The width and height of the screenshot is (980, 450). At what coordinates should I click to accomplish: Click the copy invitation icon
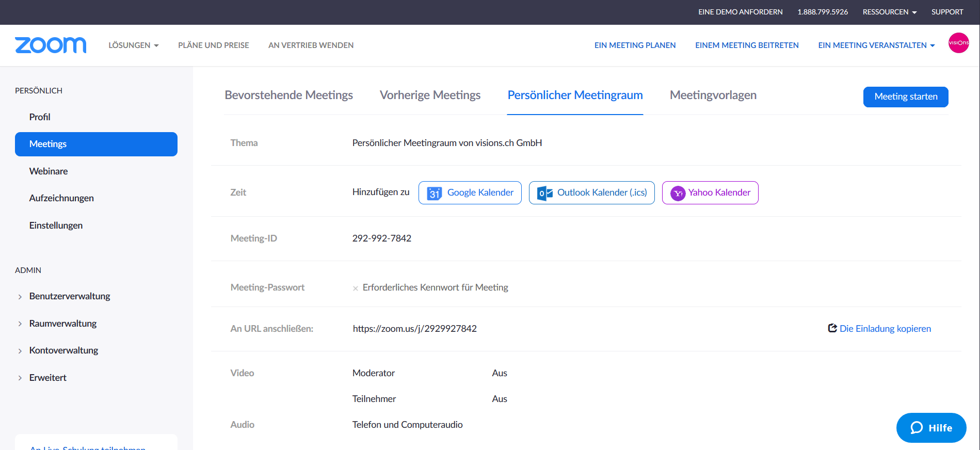tap(832, 328)
